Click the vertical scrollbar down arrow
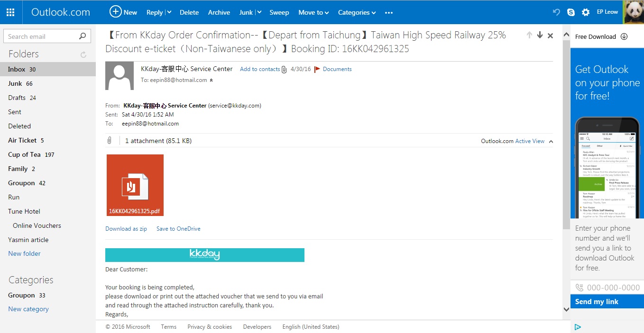 click(566, 309)
